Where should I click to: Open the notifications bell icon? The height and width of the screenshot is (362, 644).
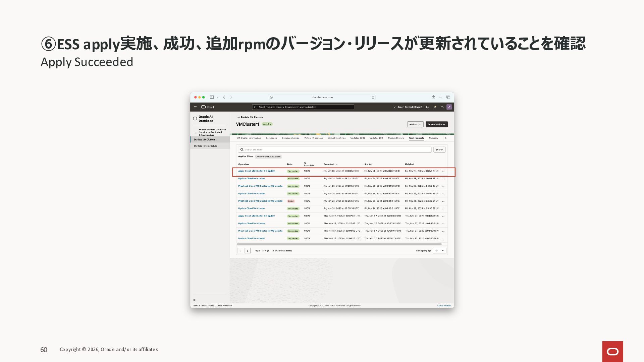[x=435, y=107]
